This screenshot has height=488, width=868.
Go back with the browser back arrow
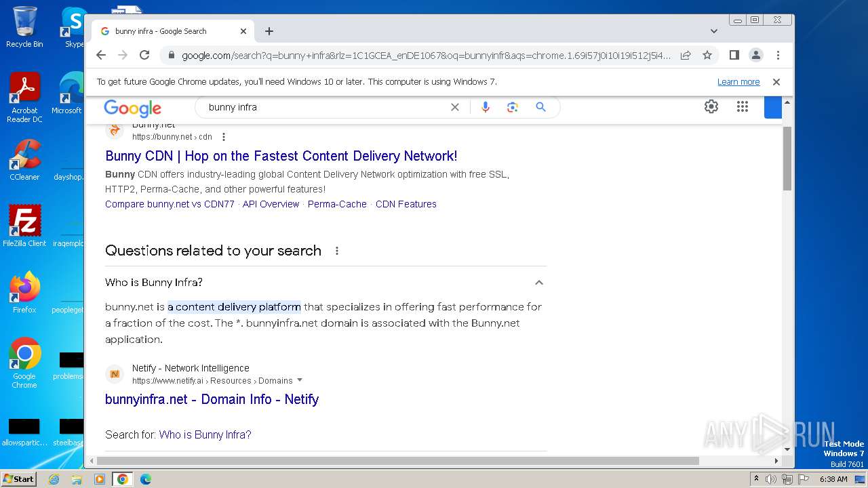pyautogui.click(x=101, y=55)
